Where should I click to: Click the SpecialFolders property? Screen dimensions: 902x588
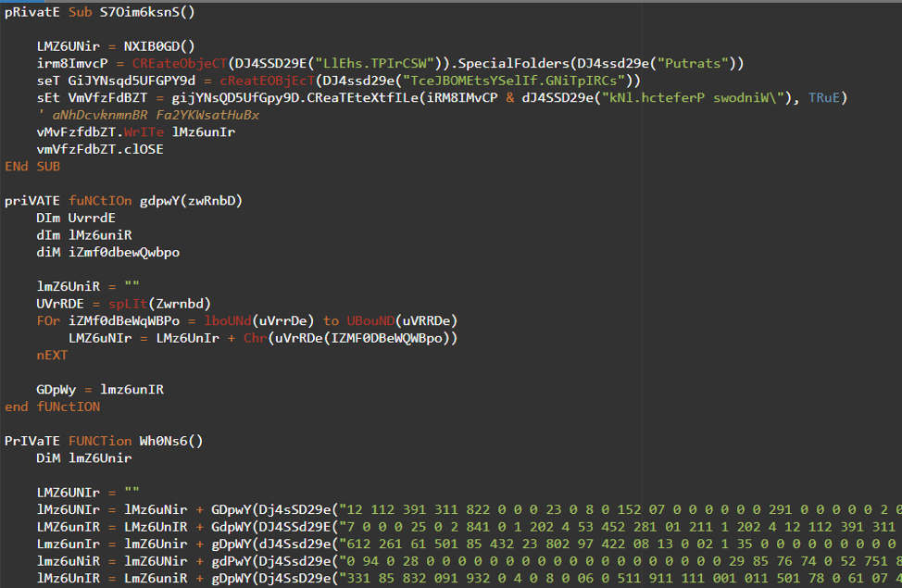pyautogui.click(x=514, y=64)
